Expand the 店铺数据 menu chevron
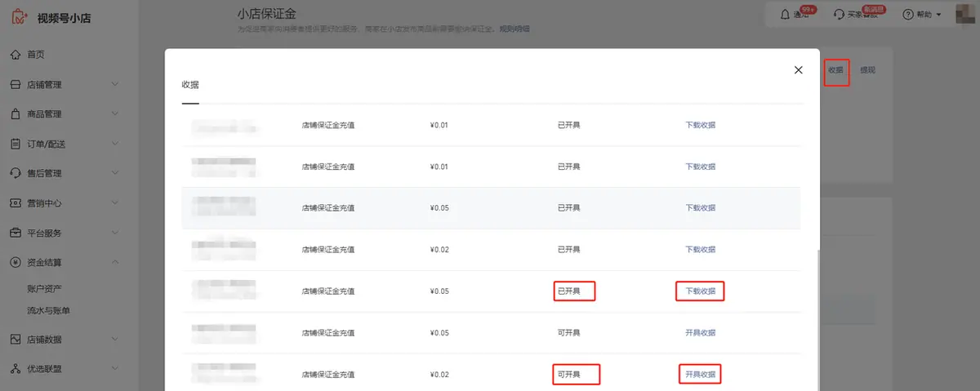 coord(114,340)
